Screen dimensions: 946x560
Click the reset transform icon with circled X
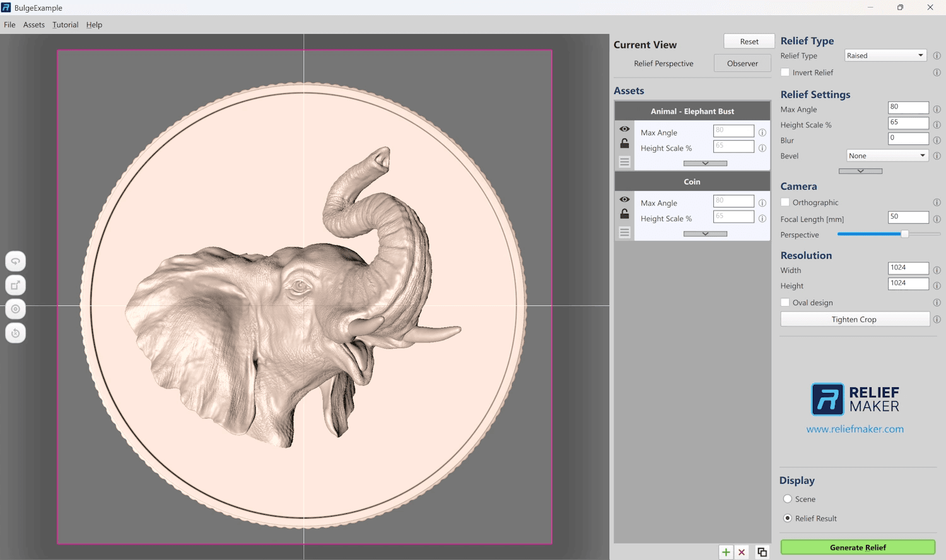[16, 333]
